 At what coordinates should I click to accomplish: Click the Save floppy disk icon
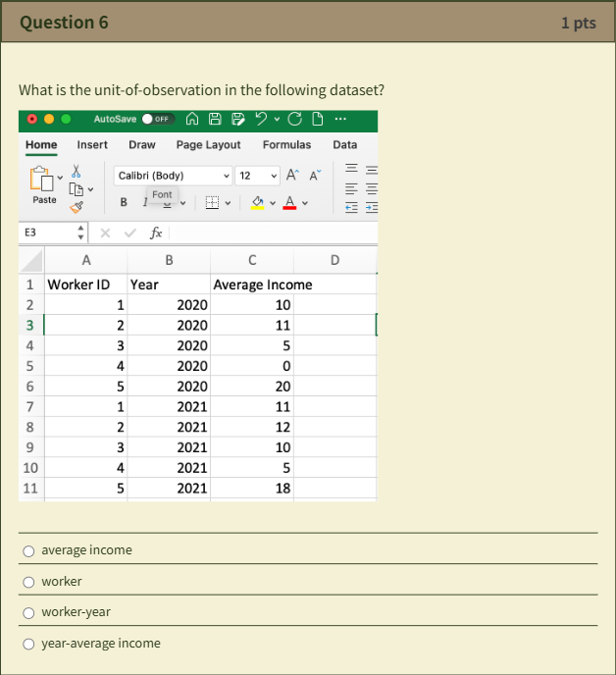tap(215, 119)
